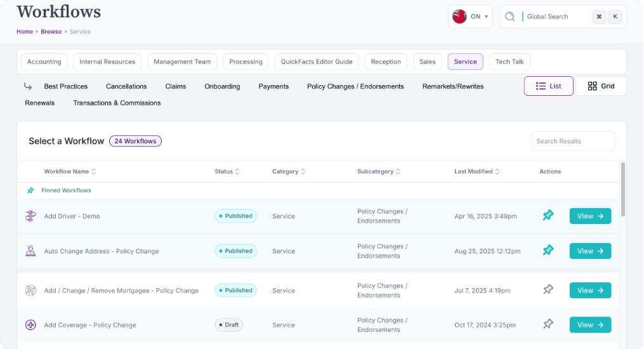Image resolution: width=644 pixels, height=349 pixels.
Task: Select the Claims subcategory
Action: point(176,86)
